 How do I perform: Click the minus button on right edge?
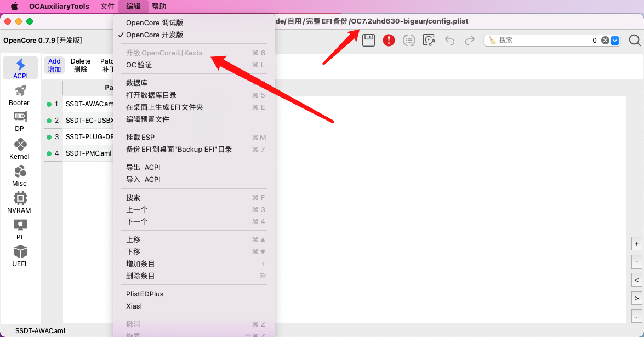click(x=637, y=262)
